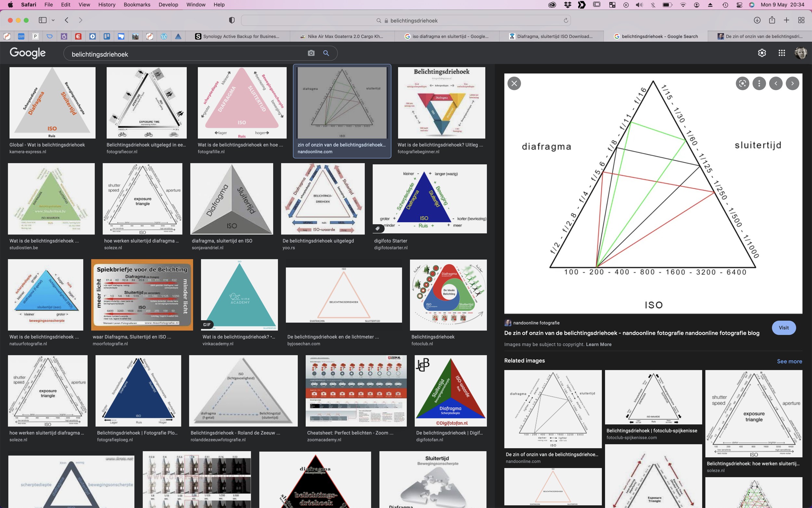812x508 pixels.
Task: Click See more related images
Action: [x=789, y=361]
